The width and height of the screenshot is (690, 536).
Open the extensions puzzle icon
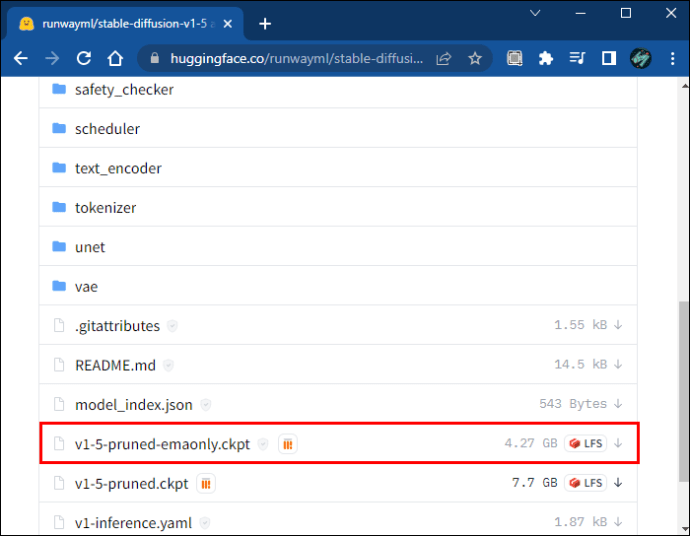[546, 58]
